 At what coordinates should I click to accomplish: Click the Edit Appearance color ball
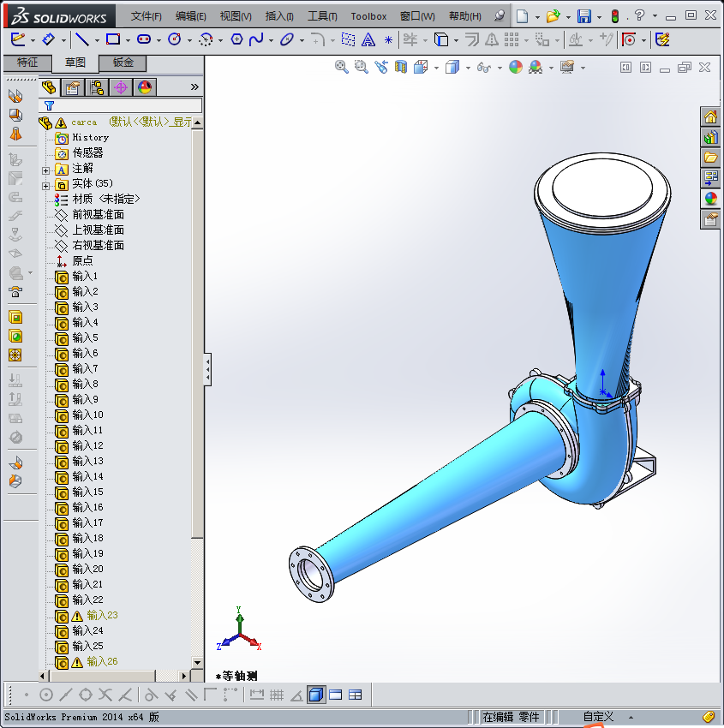click(516, 68)
